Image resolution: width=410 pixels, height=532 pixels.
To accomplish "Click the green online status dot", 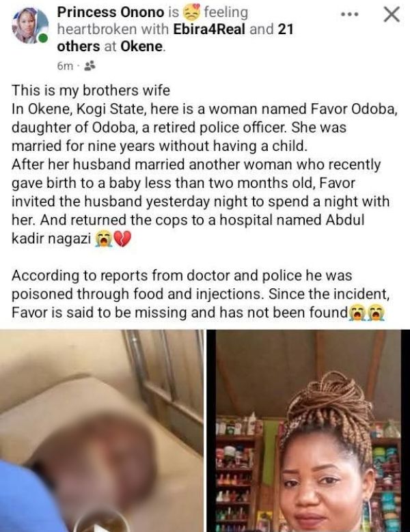I will click(x=43, y=38).
